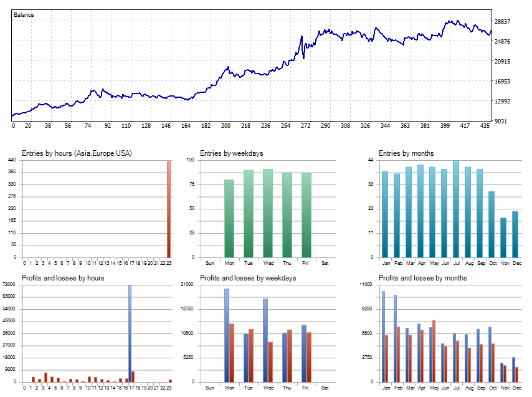Screen dimensions: 532x397
Task: Click trade number 435 on balance axis
Action: pyautogui.click(x=485, y=125)
